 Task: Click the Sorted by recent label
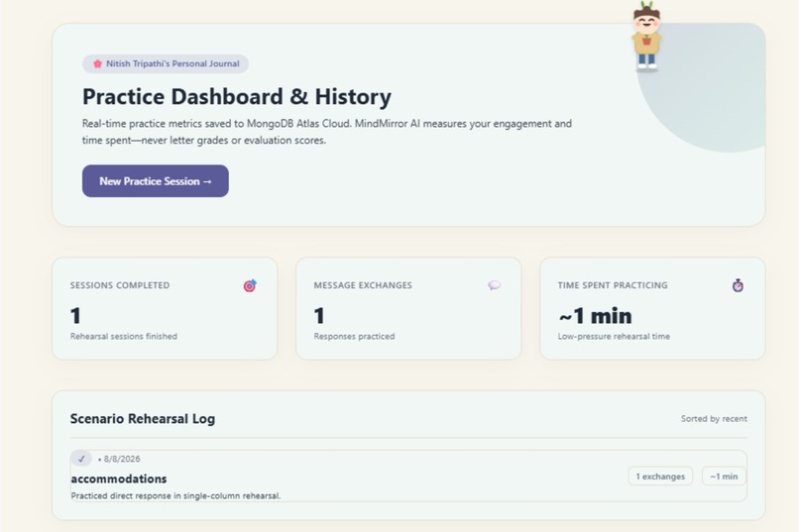point(714,418)
